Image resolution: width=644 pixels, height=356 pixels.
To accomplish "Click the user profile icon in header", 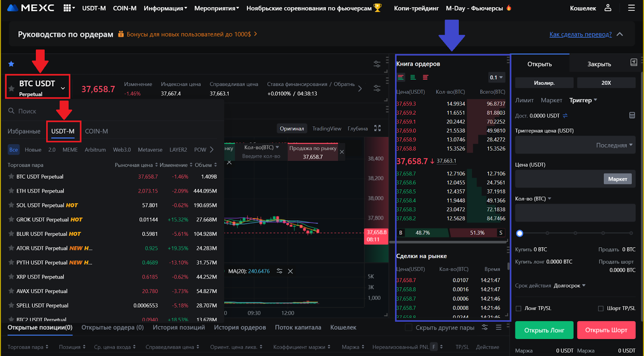I will pyautogui.click(x=608, y=8).
